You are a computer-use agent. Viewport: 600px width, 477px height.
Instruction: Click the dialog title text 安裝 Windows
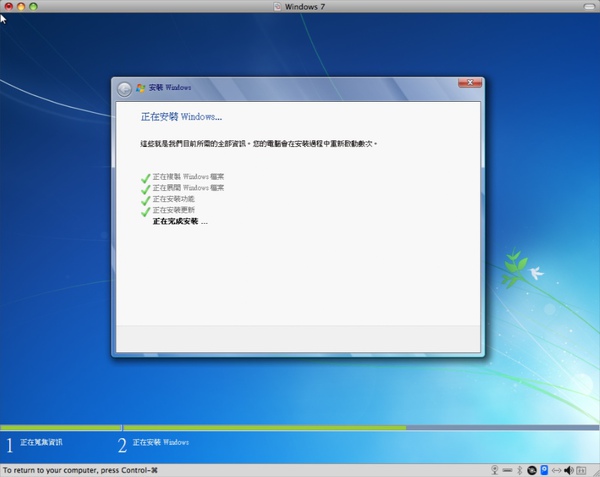point(170,87)
